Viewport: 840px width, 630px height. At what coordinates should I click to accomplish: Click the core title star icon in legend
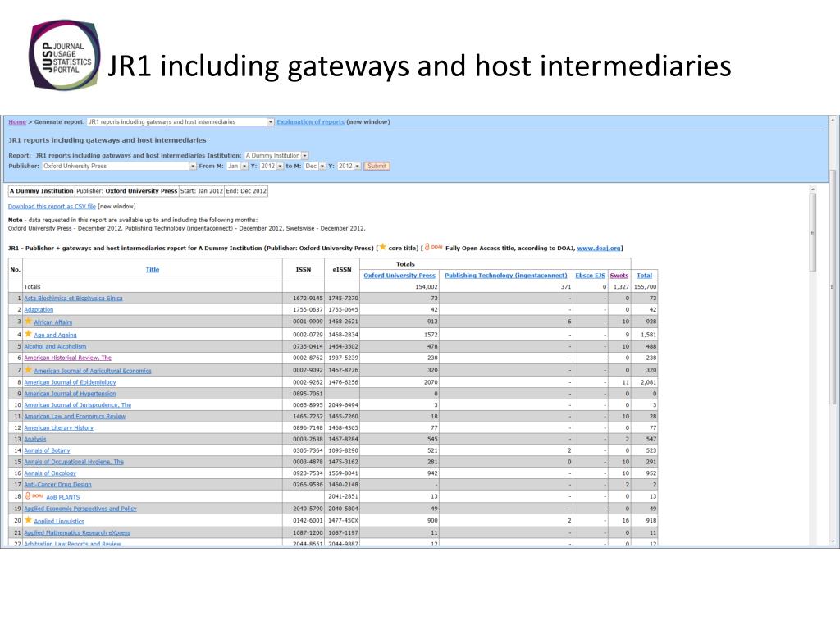coord(382,247)
